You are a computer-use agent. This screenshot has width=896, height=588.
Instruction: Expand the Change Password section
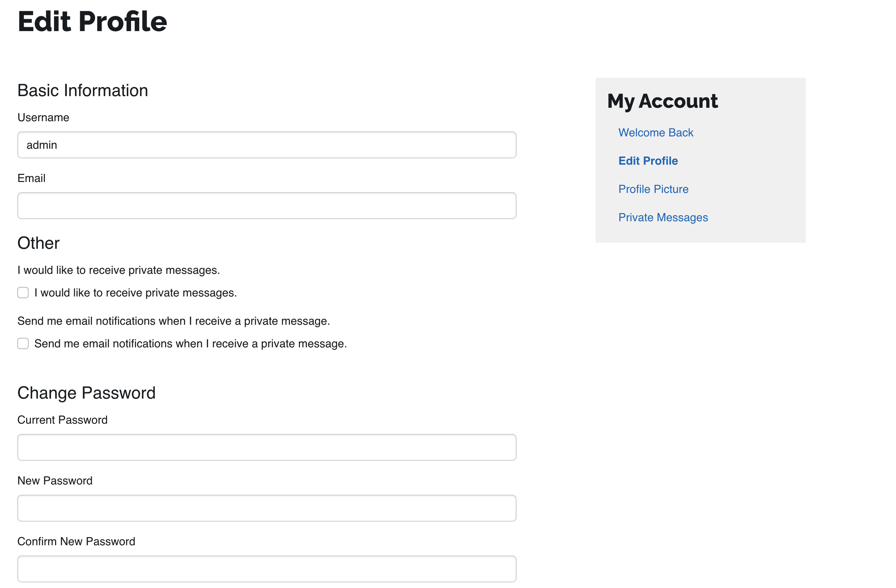click(x=87, y=393)
